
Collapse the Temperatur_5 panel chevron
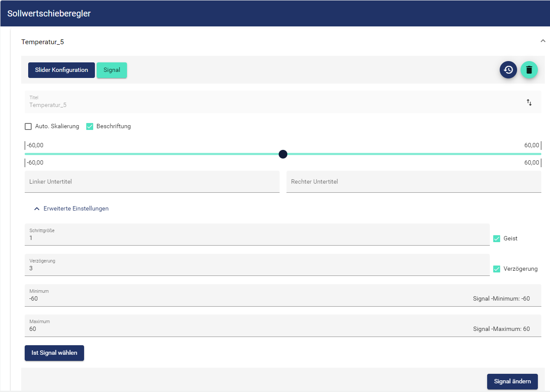543,41
